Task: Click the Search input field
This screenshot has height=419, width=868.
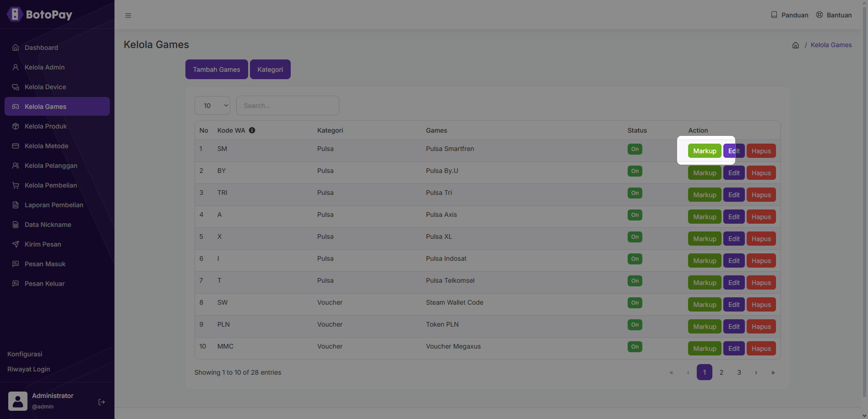Action: pyautogui.click(x=288, y=106)
